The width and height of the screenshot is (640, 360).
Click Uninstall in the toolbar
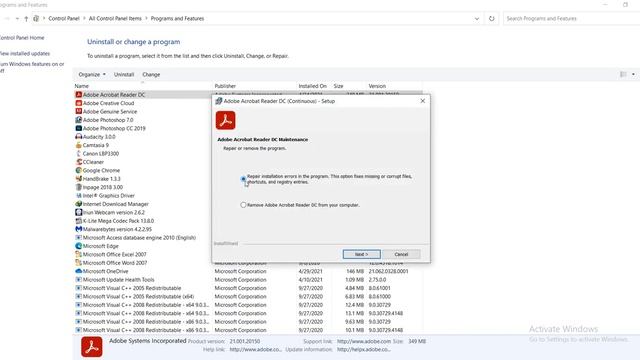tap(124, 75)
